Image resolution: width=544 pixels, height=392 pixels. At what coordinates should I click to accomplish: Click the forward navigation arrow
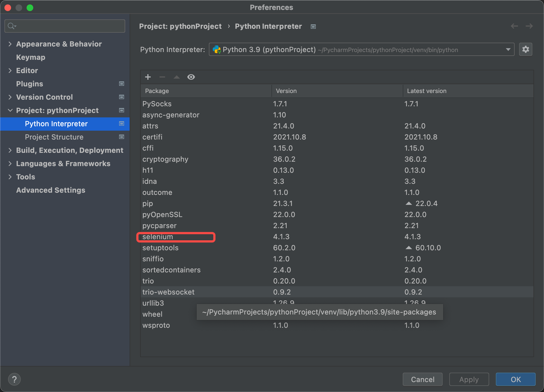529,26
